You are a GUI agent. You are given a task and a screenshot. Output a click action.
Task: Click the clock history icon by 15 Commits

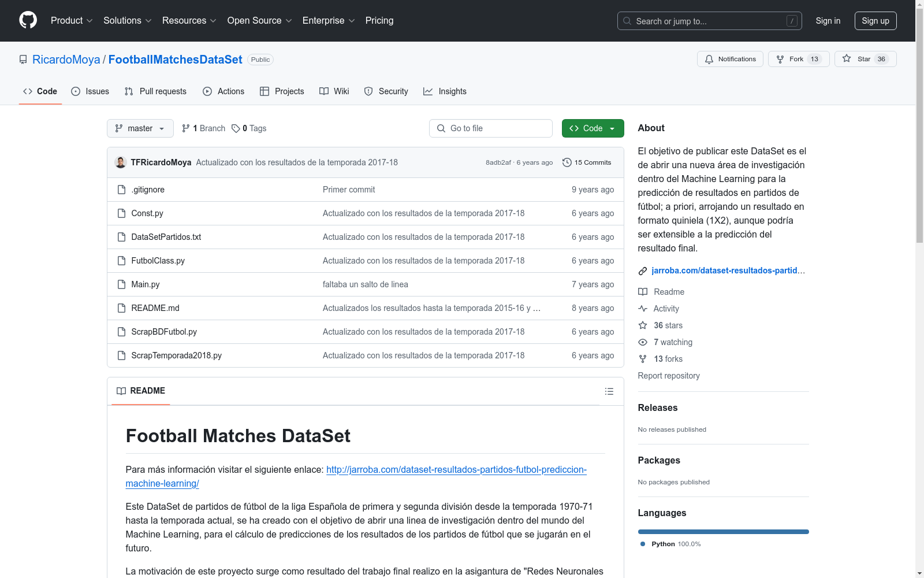click(567, 162)
